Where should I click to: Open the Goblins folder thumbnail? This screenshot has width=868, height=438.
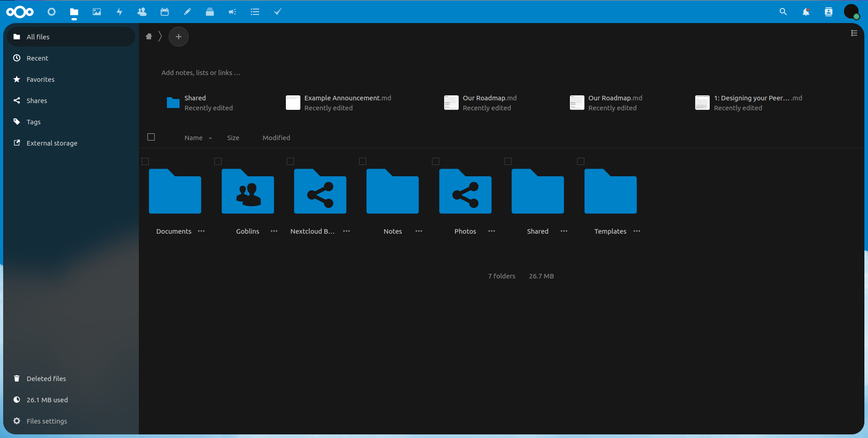tap(247, 192)
